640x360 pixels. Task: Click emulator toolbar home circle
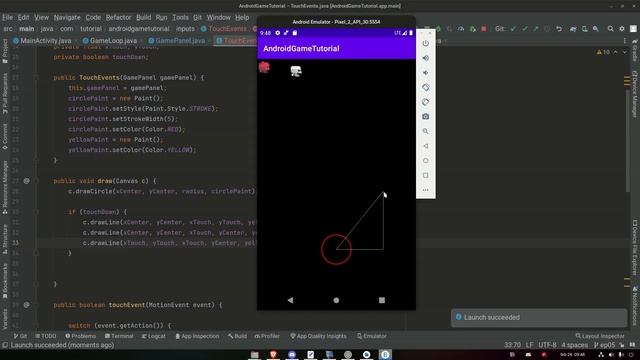pos(425,161)
